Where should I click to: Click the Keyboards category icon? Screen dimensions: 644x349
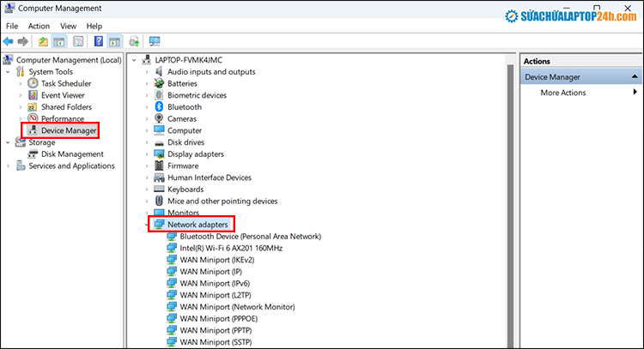pos(159,189)
